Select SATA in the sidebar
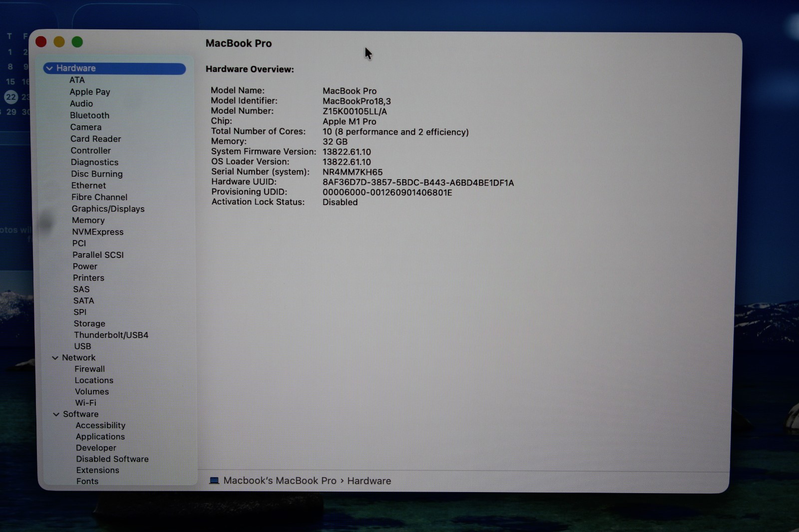799x532 pixels. [x=83, y=300]
